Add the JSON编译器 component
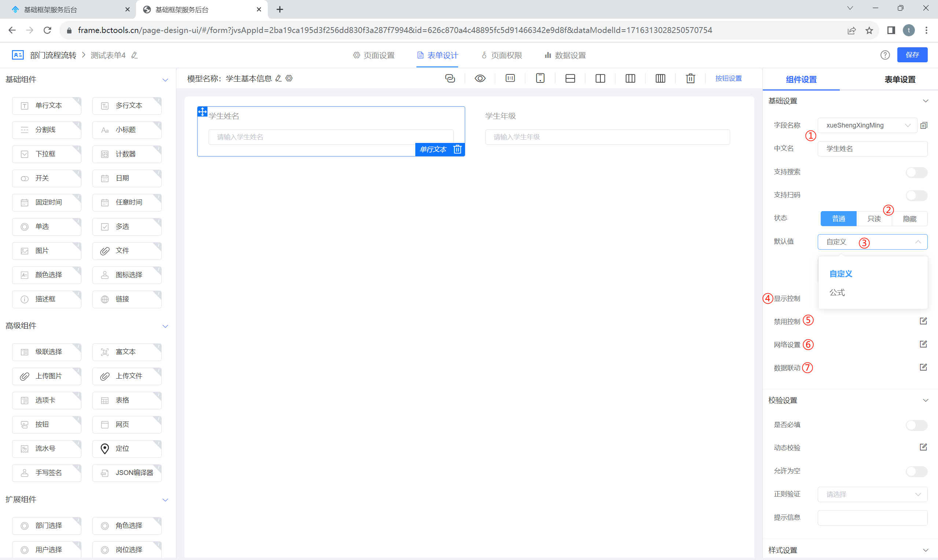 click(x=127, y=473)
